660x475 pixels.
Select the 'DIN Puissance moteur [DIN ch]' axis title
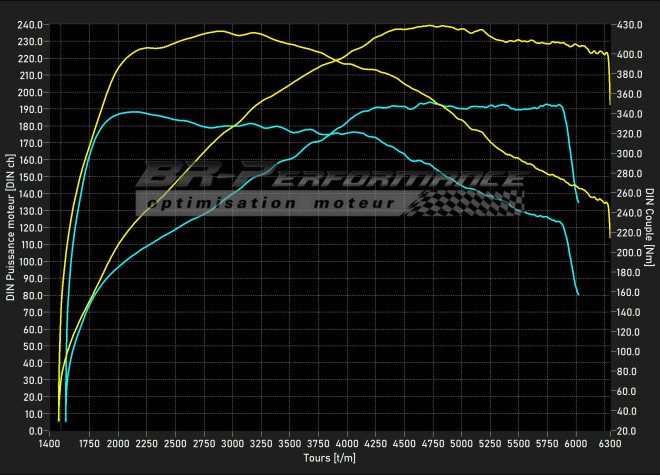(10, 230)
